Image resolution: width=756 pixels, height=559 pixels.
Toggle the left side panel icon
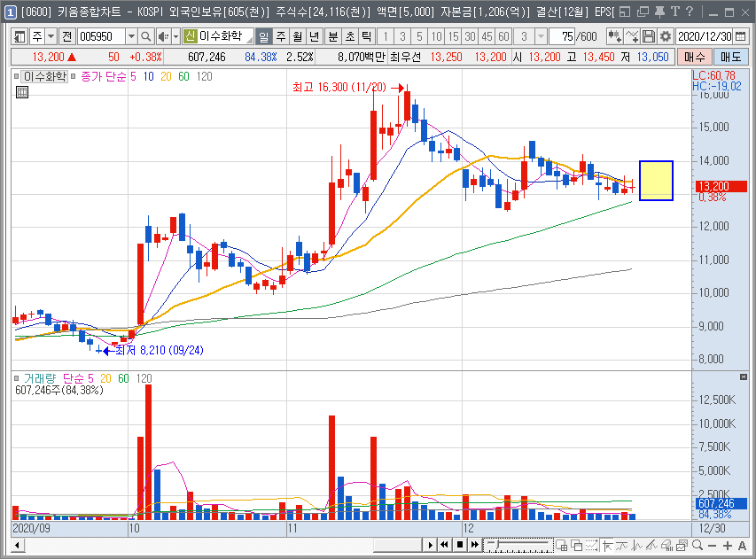coord(19,36)
